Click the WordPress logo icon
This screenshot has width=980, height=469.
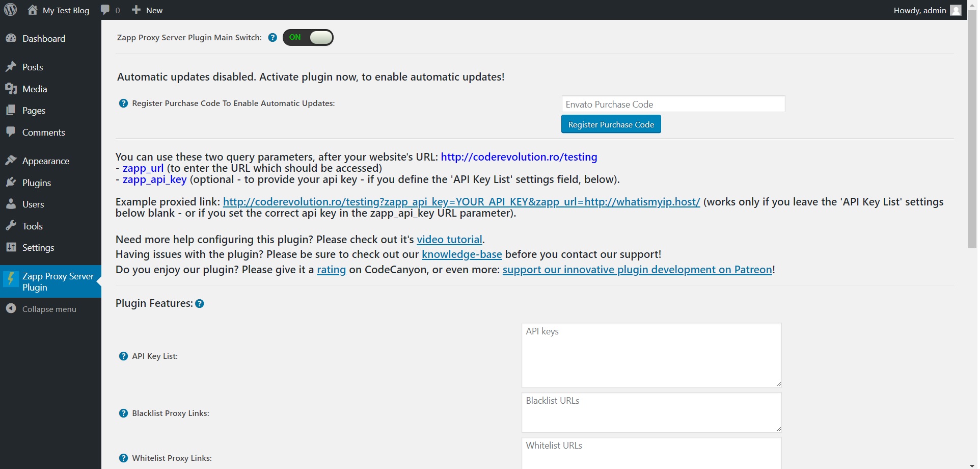click(11, 10)
